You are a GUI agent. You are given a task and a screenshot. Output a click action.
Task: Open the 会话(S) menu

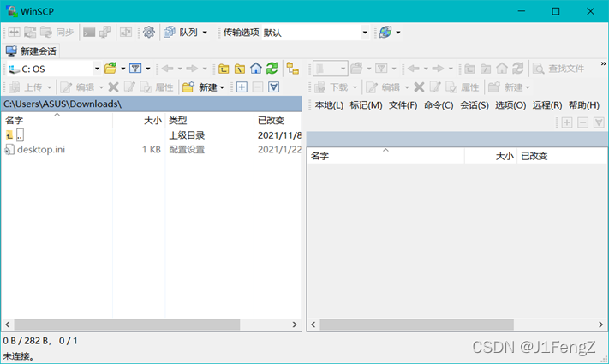[x=475, y=105]
